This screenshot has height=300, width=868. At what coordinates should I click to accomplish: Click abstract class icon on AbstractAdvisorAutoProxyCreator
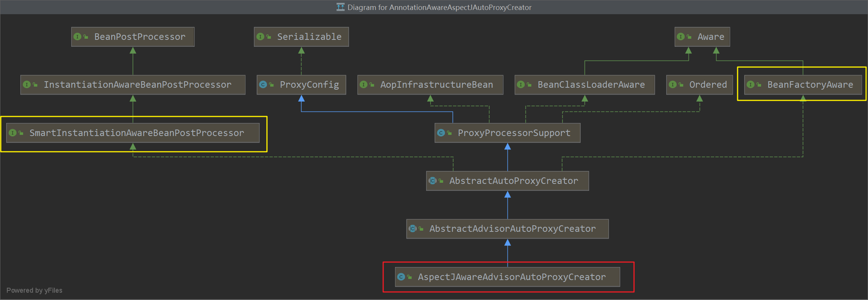tap(413, 229)
